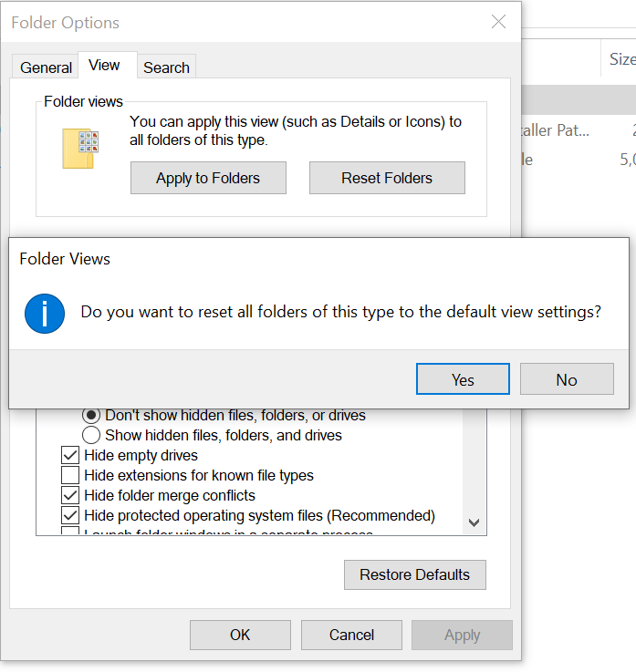
Task: Toggle Hide folder merge conflicts checkbox
Action: point(70,495)
